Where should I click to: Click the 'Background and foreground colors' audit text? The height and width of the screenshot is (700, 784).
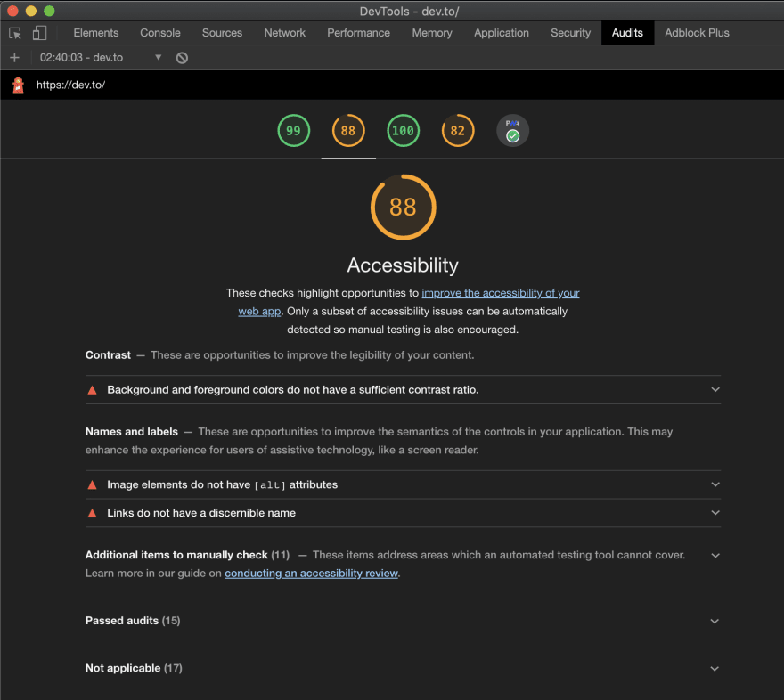coord(293,390)
